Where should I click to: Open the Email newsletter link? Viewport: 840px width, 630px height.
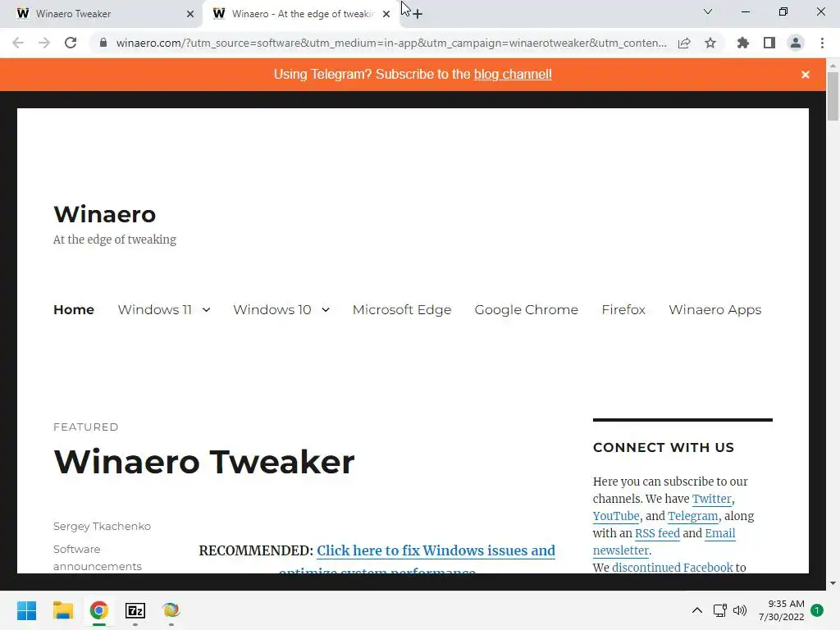(x=720, y=533)
